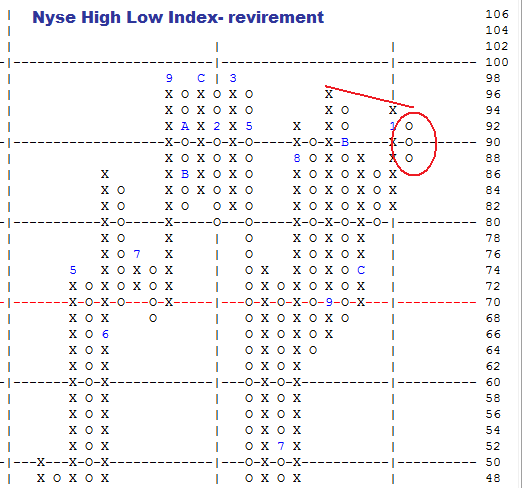Click the 66 value on the scale
The image size is (531, 488).
click(x=493, y=335)
